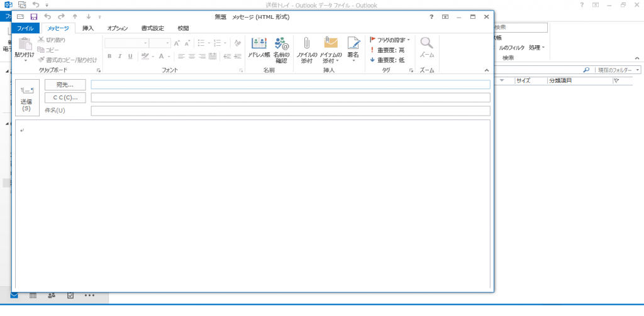Open Clipboard (クリップボード) group dialog launcher

pos(99,70)
